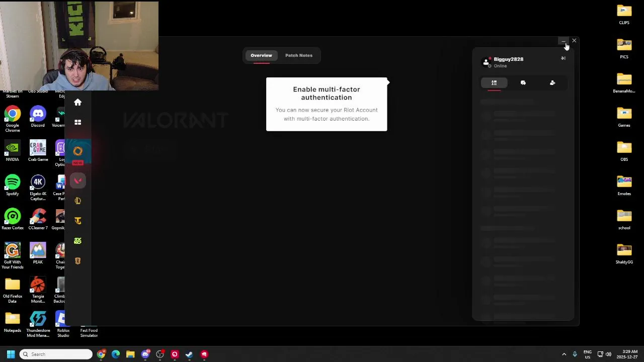Screen dimensions: 644x362
Task: Open the Google Chrome desktop shortcut
Action: pyautogui.click(x=13, y=119)
